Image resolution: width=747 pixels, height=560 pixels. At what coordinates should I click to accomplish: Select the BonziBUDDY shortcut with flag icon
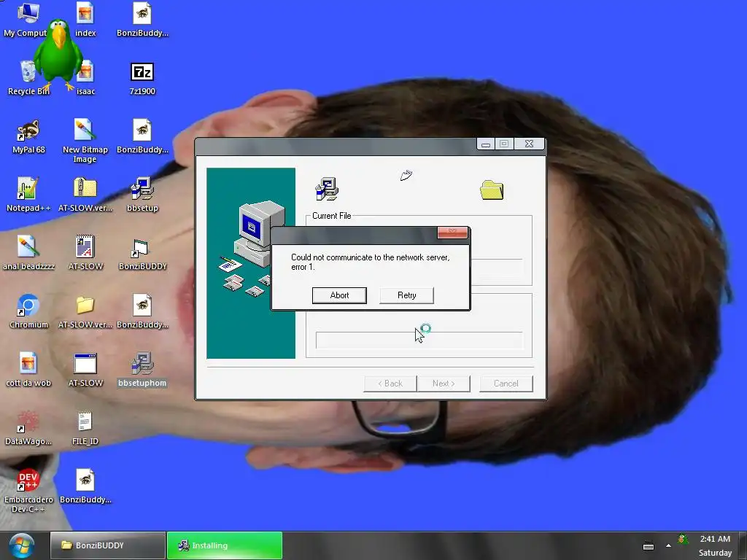tap(142, 253)
